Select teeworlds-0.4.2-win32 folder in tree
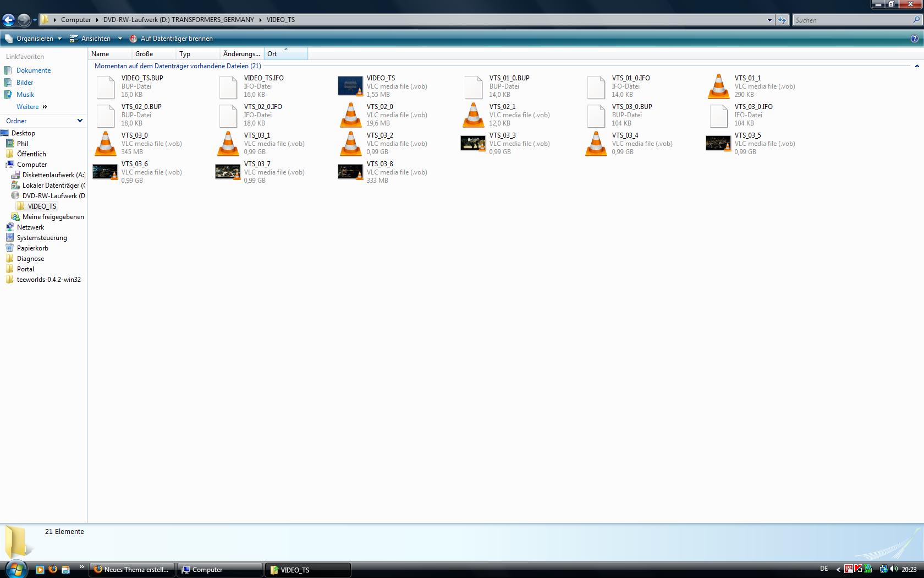Screen dimensions: 924x578 point(48,280)
